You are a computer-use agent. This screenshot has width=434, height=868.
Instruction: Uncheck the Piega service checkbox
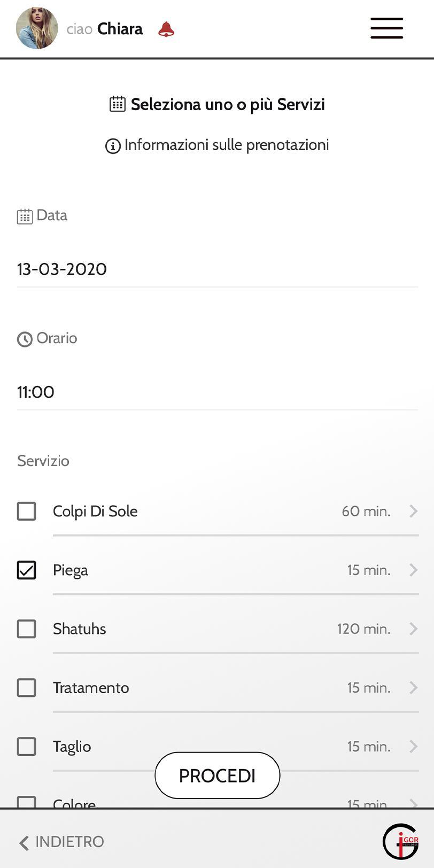click(27, 570)
